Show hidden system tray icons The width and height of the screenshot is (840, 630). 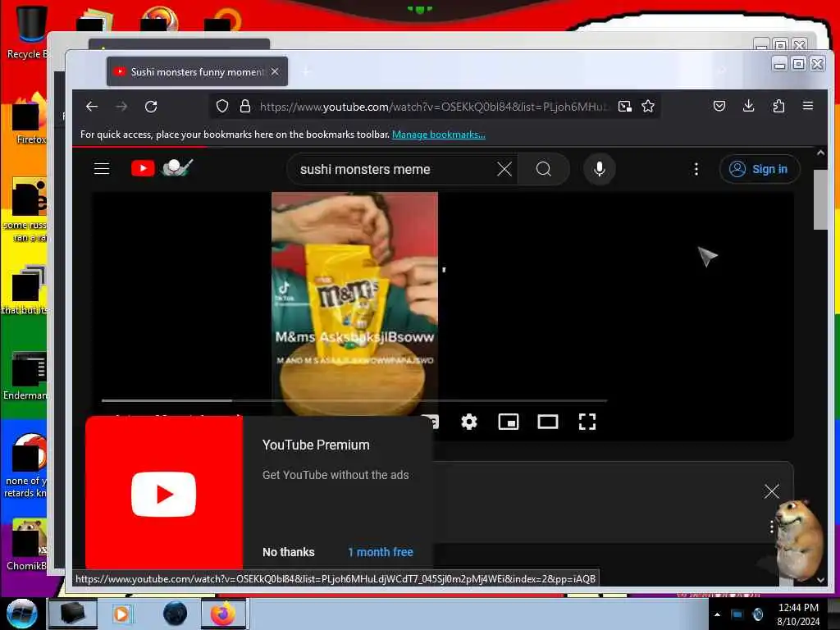717,614
